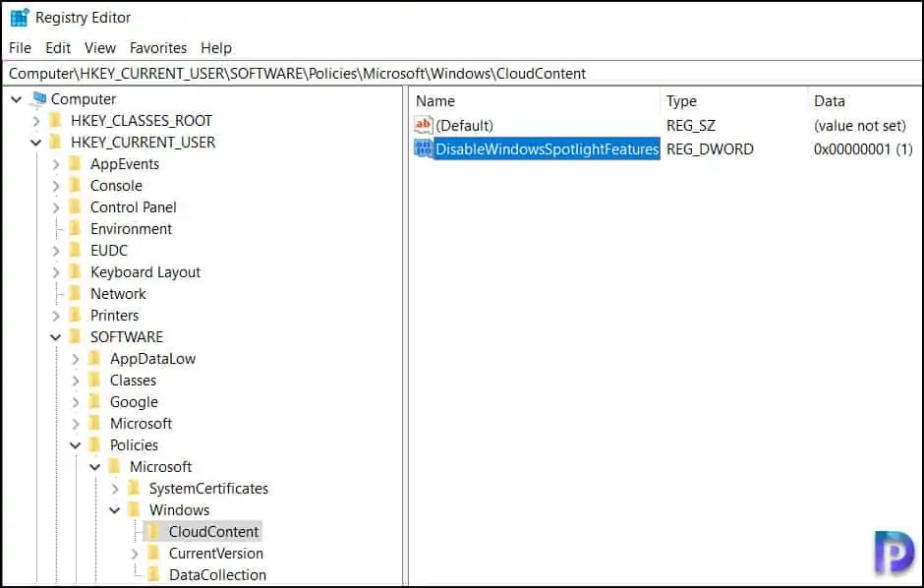The width and height of the screenshot is (924, 588).
Task: Collapse the SOFTWARE key
Action: point(55,337)
